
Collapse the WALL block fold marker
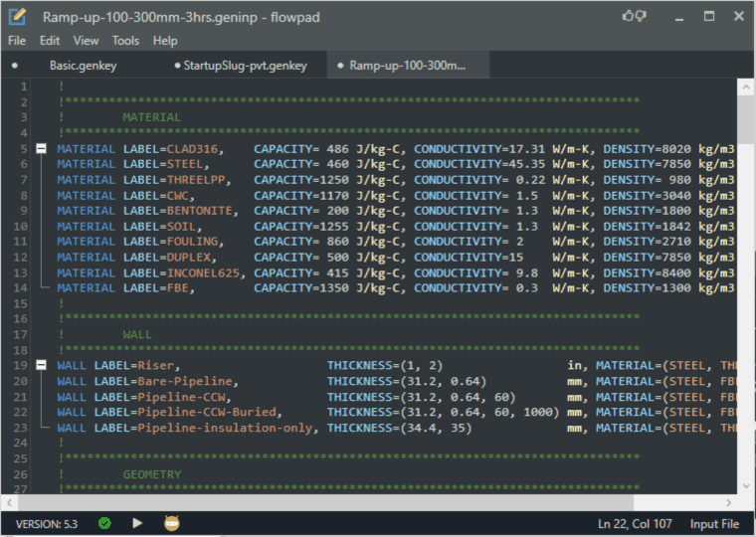(41, 367)
